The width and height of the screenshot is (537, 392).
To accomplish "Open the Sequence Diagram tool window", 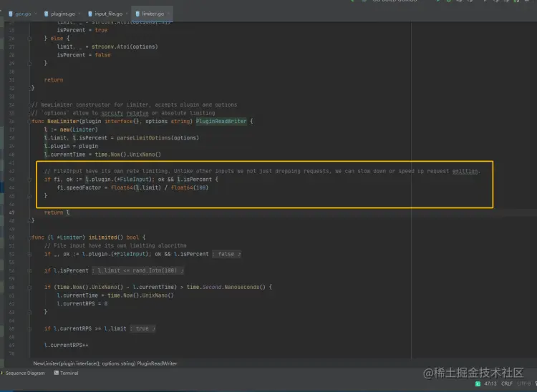I will point(24,373).
